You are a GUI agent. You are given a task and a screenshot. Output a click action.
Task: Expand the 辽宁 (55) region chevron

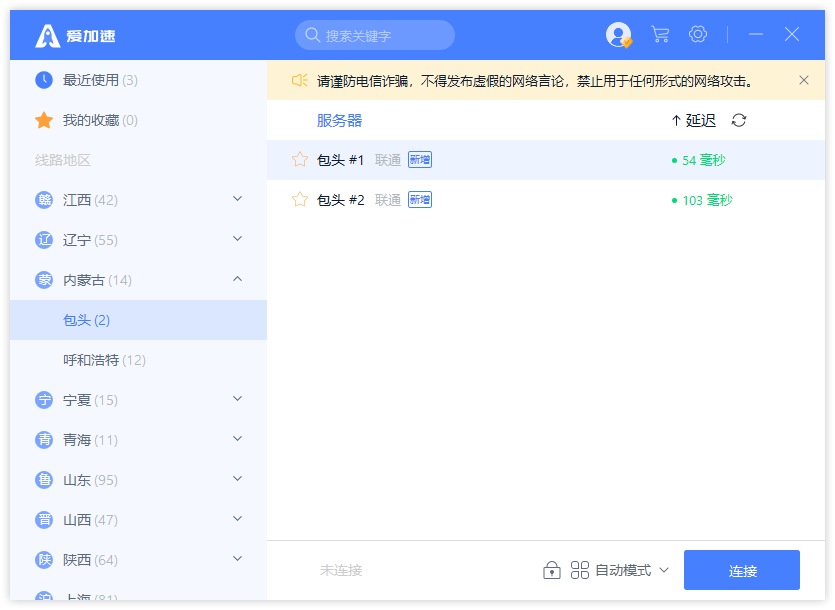coord(238,239)
